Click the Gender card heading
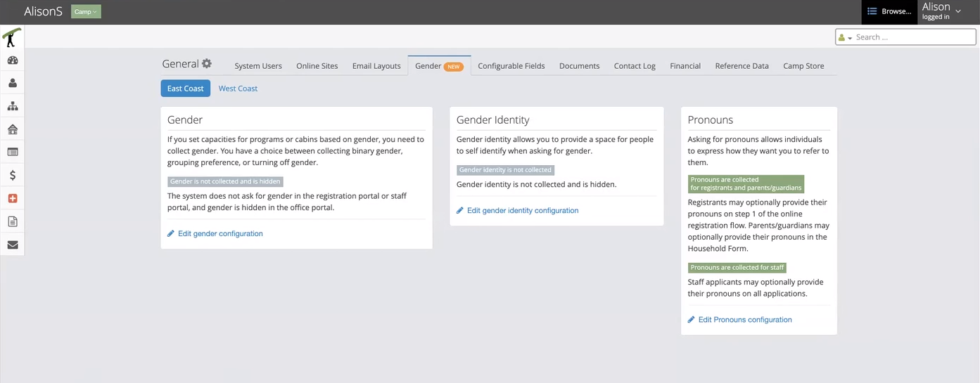The height and width of the screenshot is (383, 980). tap(185, 119)
